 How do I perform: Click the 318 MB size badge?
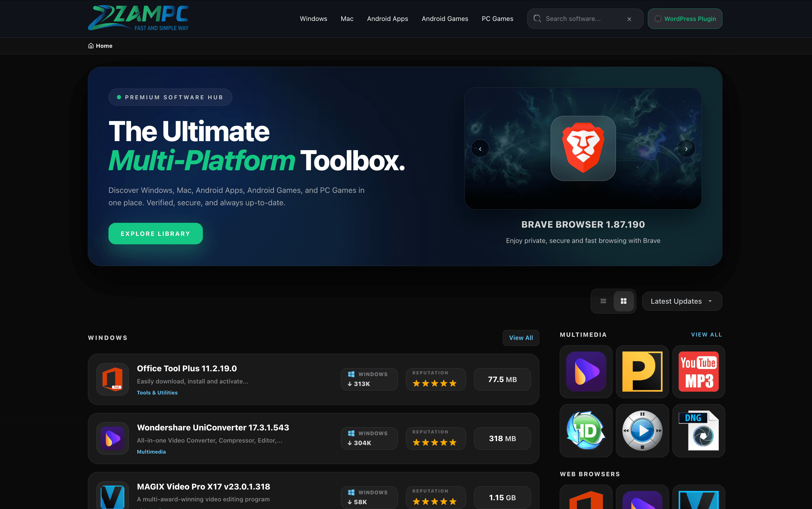coord(502,438)
